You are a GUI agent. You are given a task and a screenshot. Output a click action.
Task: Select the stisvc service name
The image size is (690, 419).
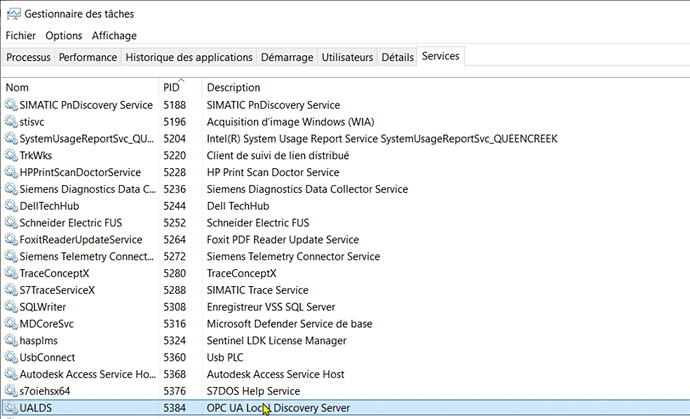click(32, 122)
